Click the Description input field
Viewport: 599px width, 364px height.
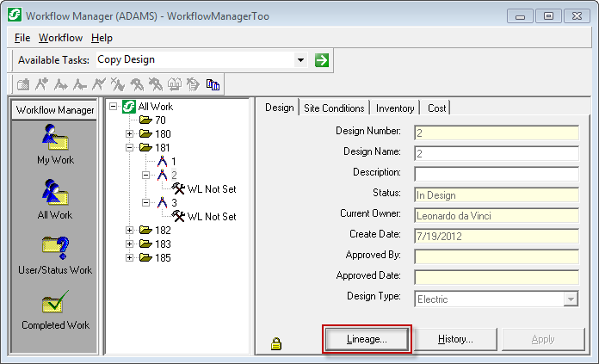[496, 174]
